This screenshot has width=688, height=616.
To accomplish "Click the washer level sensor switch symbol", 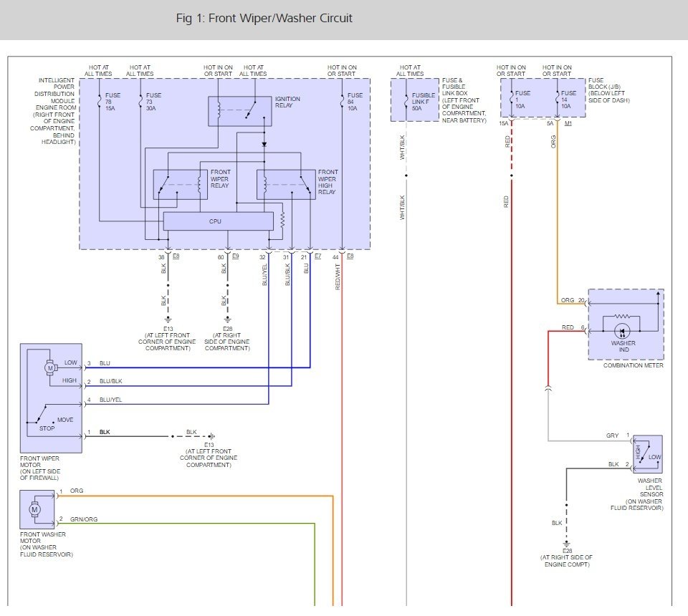I will (646, 454).
